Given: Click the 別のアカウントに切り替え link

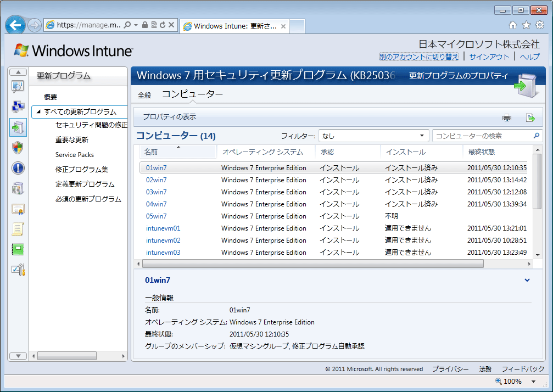Looking at the screenshot, I should click(419, 57).
